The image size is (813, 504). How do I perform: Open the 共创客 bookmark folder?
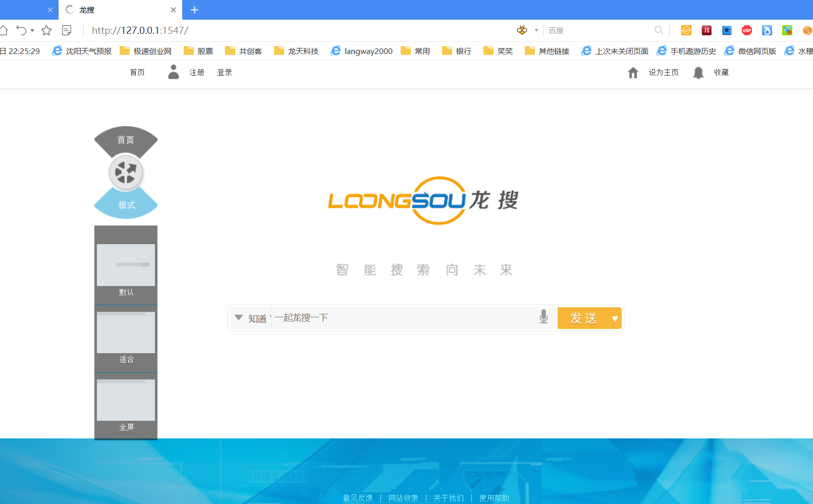pyautogui.click(x=244, y=51)
